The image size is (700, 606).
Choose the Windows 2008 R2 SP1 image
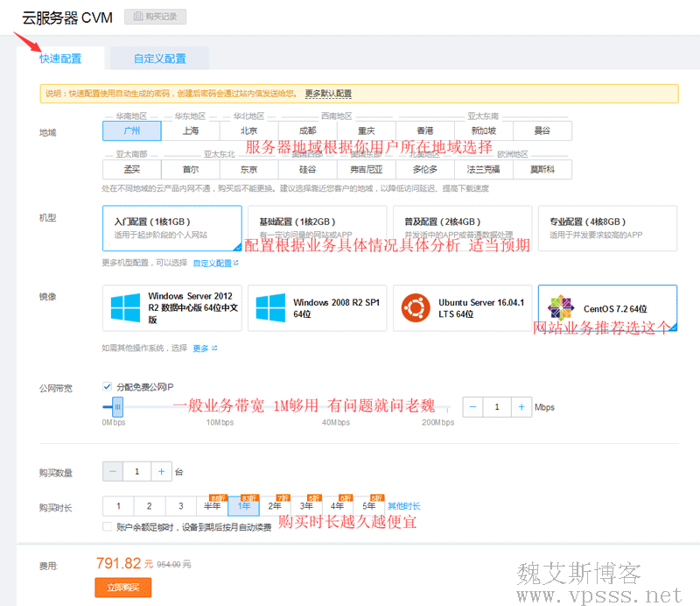[x=317, y=307]
